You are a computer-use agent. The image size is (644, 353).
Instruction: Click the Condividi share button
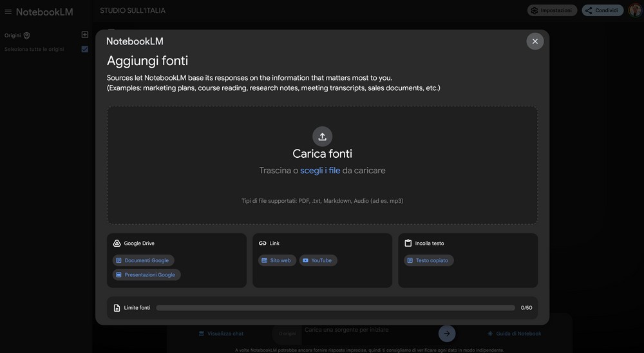[x=602, y=10]
